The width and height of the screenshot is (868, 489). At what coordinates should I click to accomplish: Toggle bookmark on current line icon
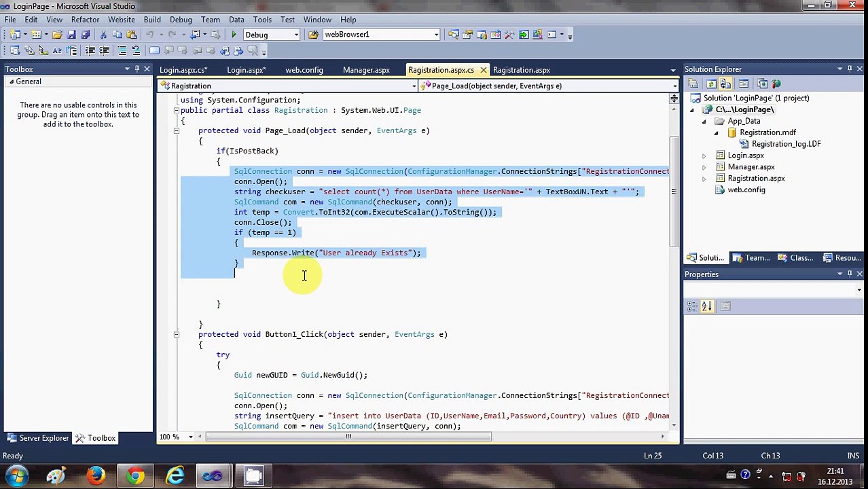154,51
